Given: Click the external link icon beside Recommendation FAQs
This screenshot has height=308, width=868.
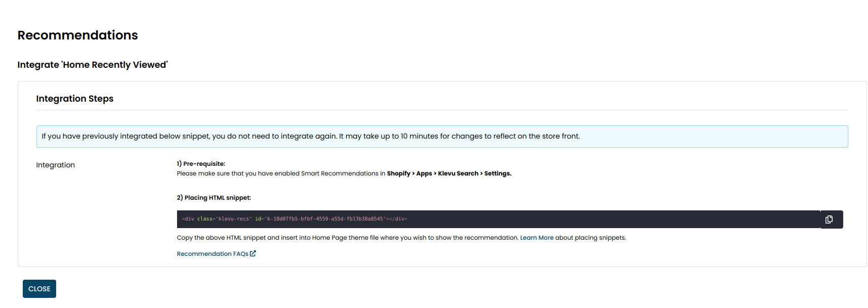Looking at the screenshot, I should pos(253,253).
